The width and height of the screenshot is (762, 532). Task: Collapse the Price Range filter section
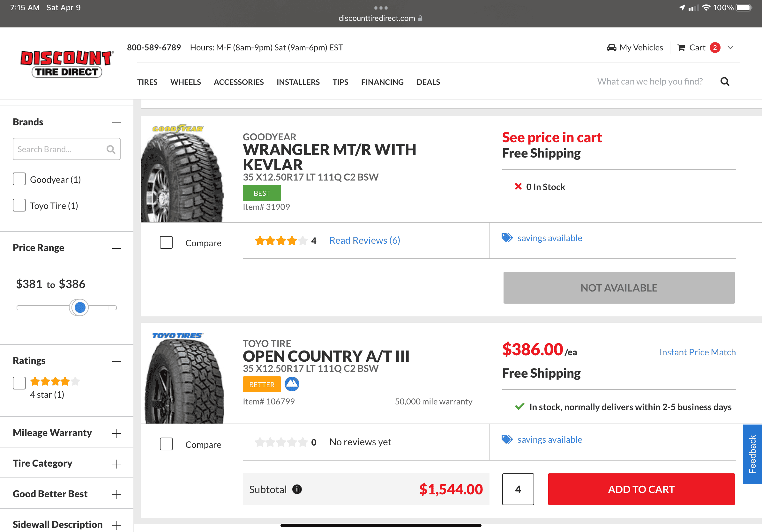pos(116,248)
